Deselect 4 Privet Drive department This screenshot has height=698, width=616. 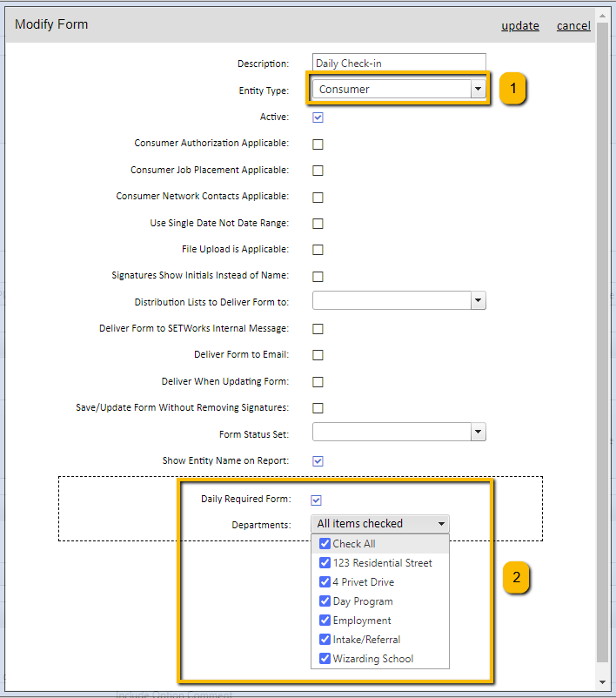[x=325, y=582]
